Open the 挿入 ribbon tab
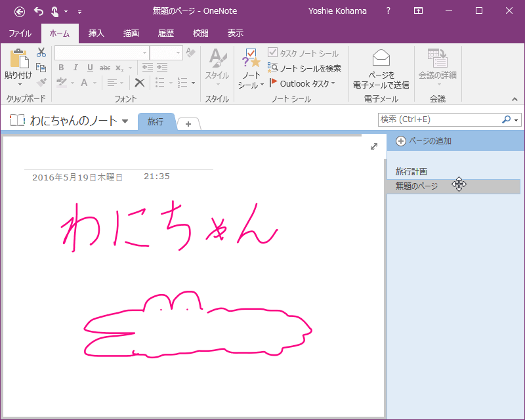525x420 pixels. 96,33
